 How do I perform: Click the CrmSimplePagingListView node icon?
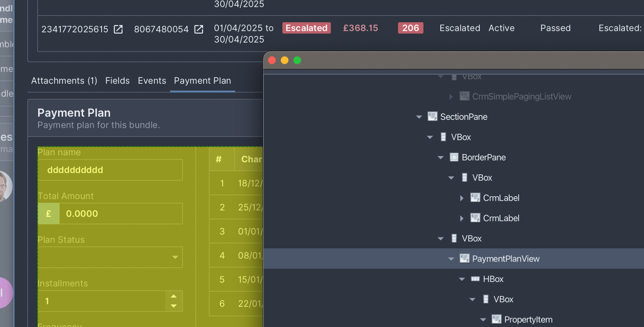click(x=464, y=96)
